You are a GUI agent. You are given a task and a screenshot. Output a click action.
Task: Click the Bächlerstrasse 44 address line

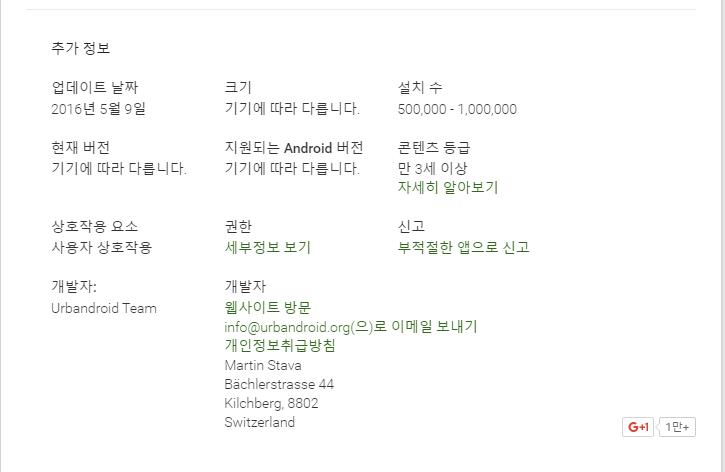tap(279, 384)
